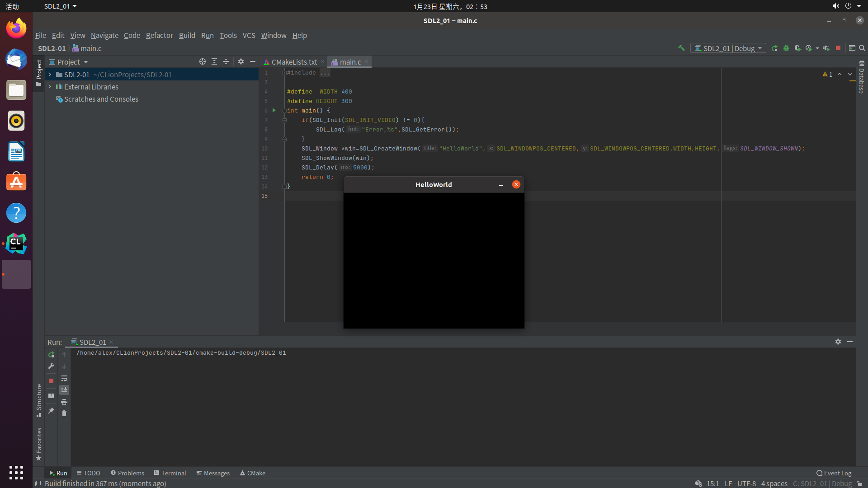The image size is (868, 488).
Task: Click the Build hammer icon
Action: 681,48
